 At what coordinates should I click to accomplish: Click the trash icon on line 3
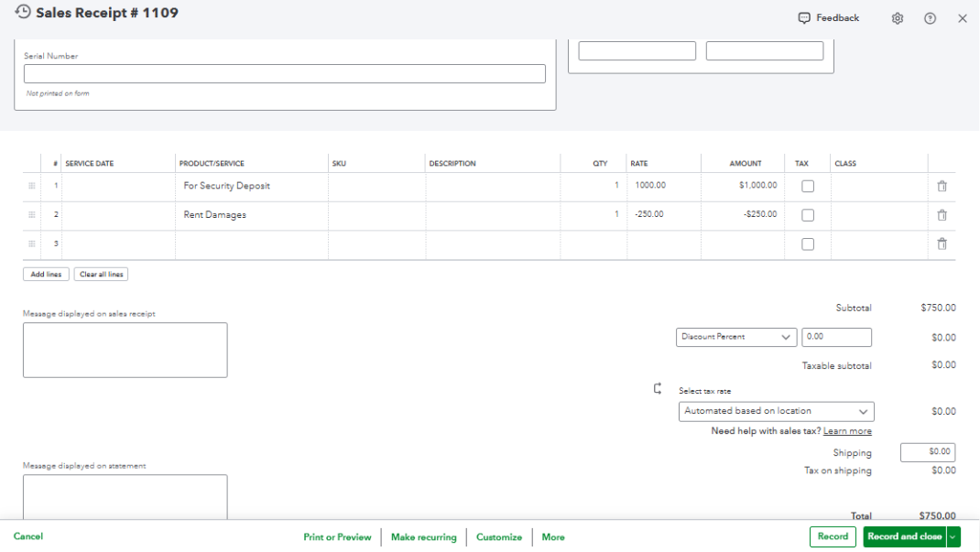pos(942,244)
